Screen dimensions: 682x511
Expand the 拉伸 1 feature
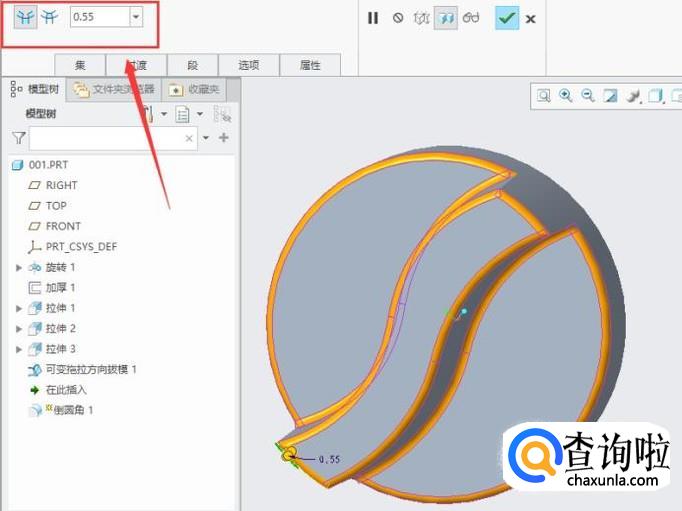click(19, 308)
